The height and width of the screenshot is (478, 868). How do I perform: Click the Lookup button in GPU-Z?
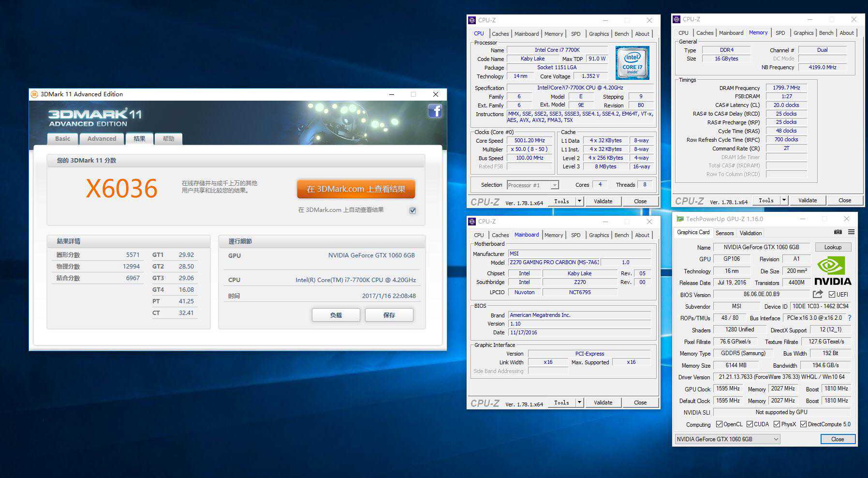click(833, 247)
